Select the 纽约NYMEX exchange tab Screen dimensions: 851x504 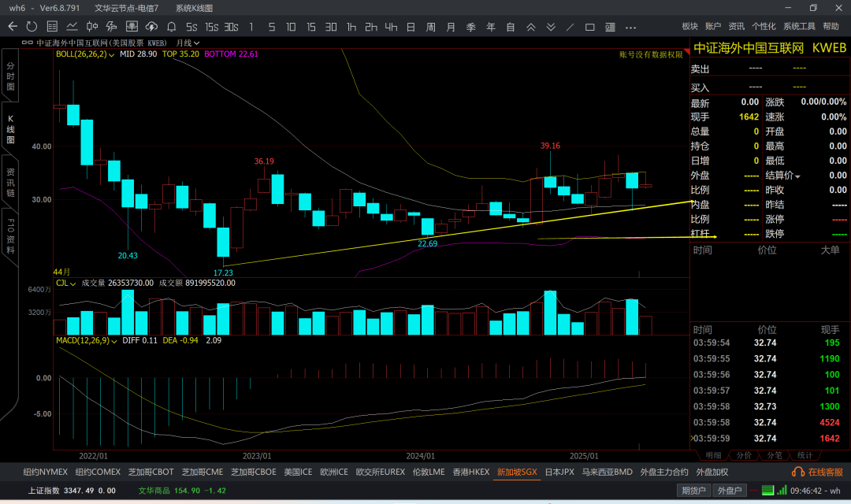pos(45,472)
